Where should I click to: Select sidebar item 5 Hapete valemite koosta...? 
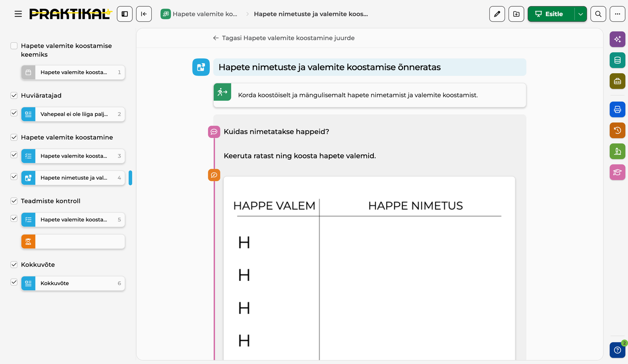point(73,220)
